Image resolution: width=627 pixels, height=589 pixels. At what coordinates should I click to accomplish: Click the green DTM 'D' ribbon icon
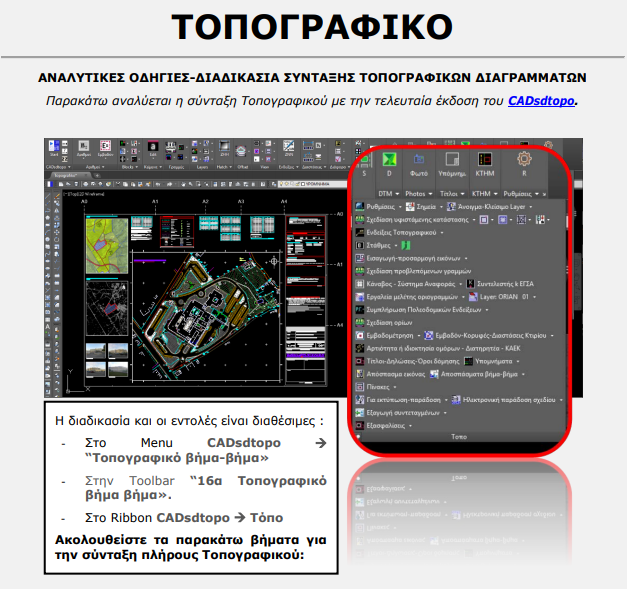coord(389,160)
